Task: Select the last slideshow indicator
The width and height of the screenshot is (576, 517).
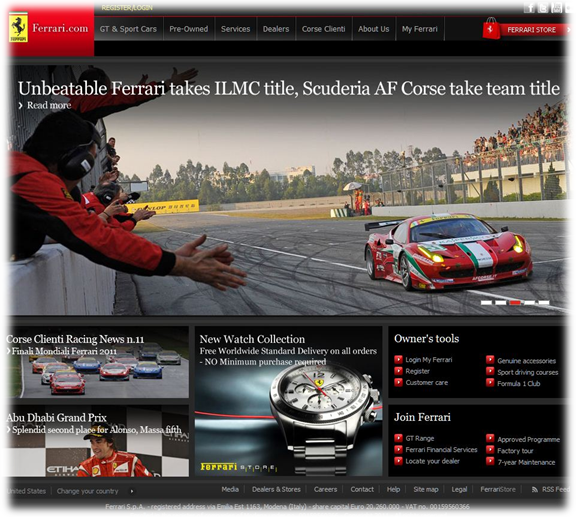Action: pos(544,302)
